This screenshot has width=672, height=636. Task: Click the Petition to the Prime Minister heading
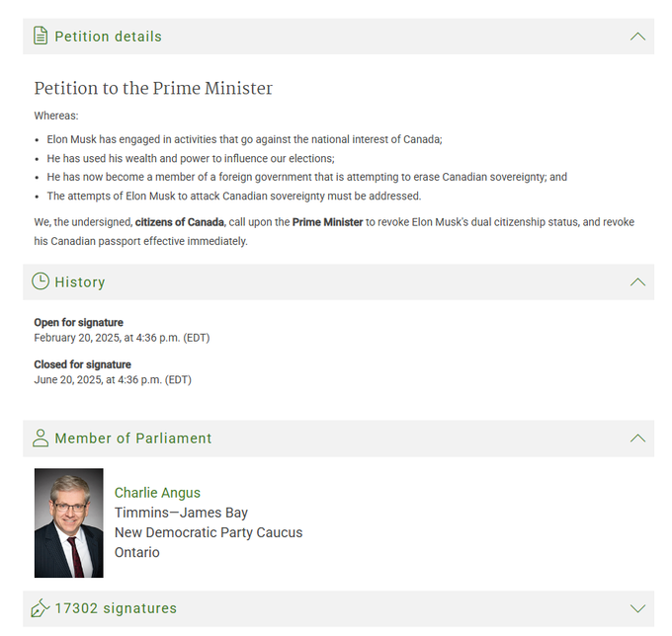[153, 89]
